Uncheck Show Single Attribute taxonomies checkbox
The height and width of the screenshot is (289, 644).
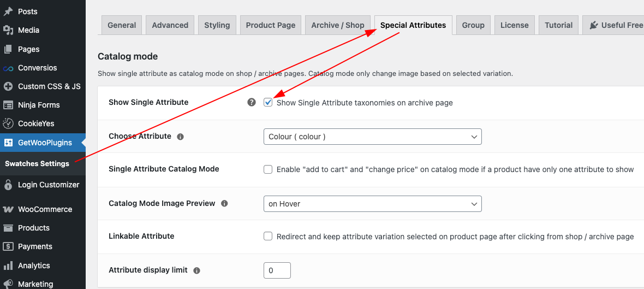[268, 102]
